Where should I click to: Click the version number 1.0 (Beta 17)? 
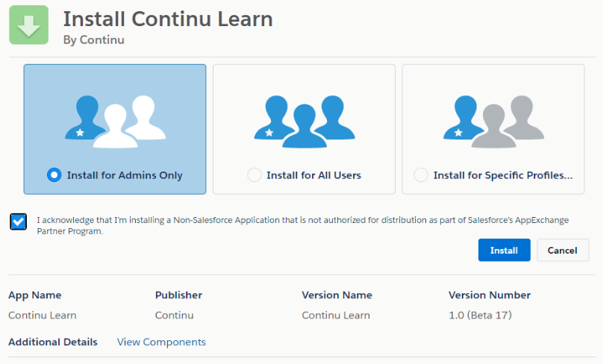tap(480, 316)
